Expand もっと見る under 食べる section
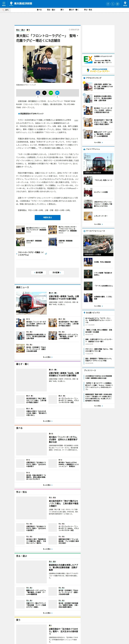129x644 pixels. pyautogui.click(x=48, y=485)
